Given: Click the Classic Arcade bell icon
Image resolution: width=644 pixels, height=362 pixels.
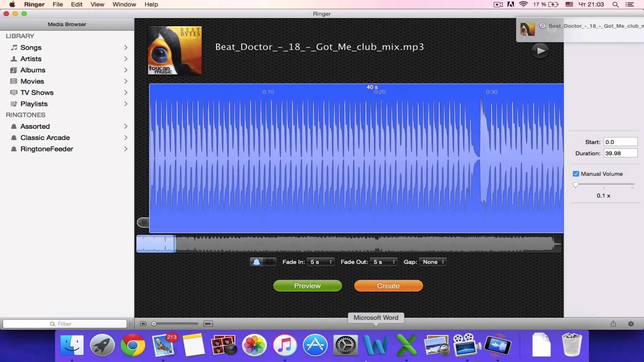Looking at the screenshot, I should click(14, 138).
